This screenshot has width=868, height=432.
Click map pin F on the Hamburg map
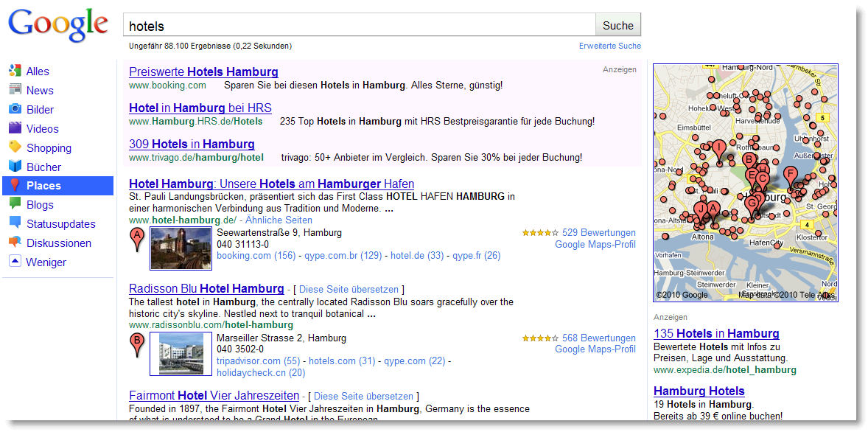pyautogui.click(x=790, y=177)
